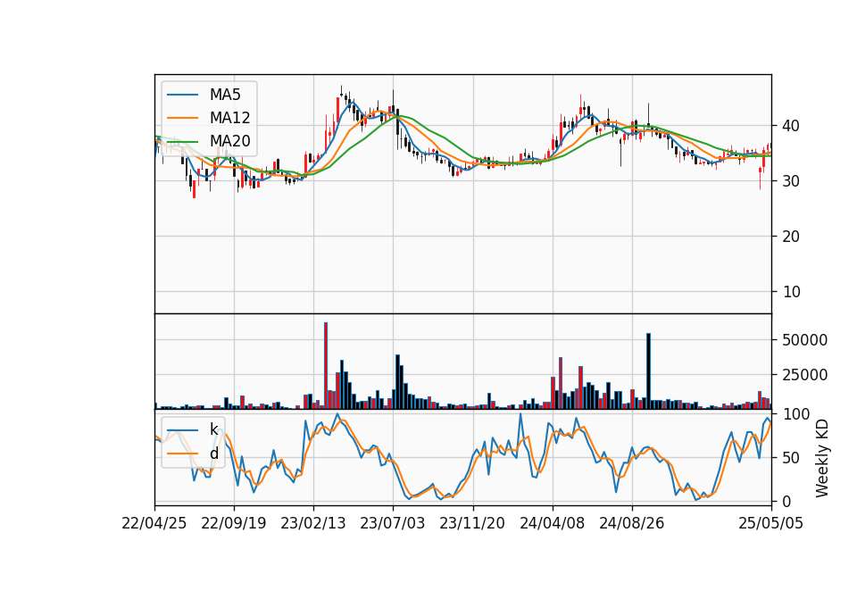The height and width of the screenshot is (616, 857).
Task: Click the d legend label in KD panel
Action: [213, 454]
